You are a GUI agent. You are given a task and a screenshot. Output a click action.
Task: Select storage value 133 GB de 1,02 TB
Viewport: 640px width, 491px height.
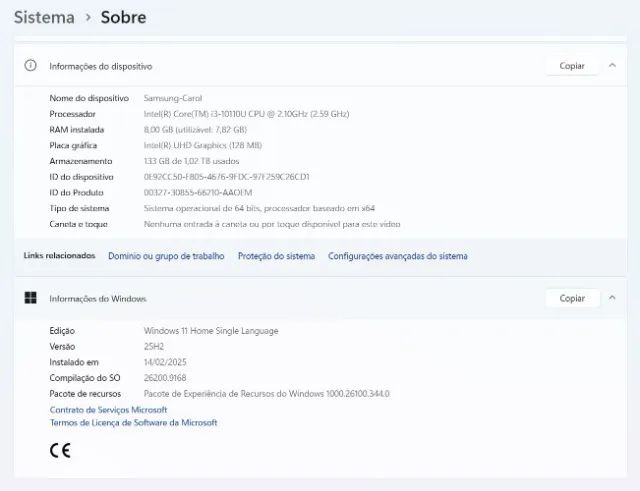pos(191,161)
